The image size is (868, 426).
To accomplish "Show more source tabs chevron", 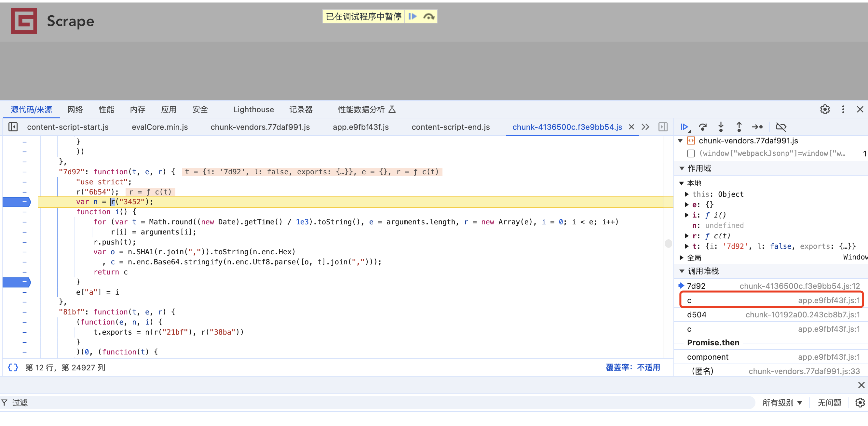I will (645, 127).
